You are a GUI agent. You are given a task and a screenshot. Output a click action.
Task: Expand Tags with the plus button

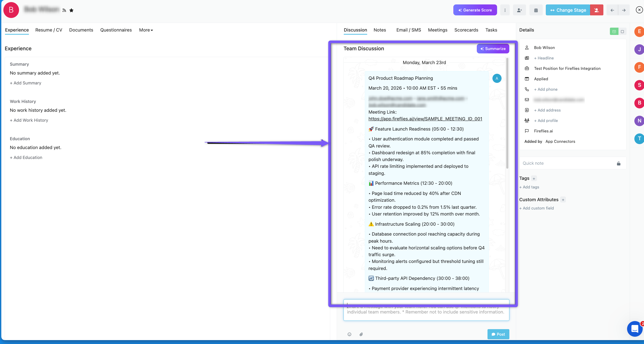534,179
